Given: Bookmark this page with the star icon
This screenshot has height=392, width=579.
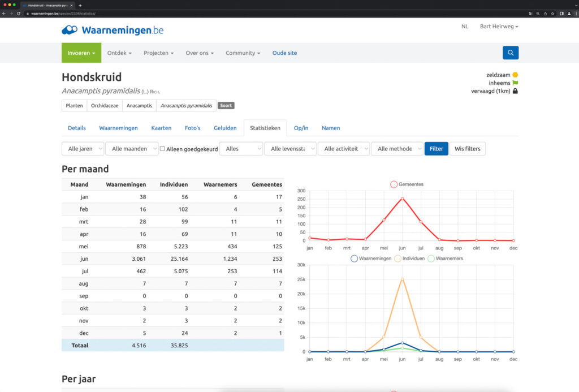Looking at the screenshot, I should 552,14.
